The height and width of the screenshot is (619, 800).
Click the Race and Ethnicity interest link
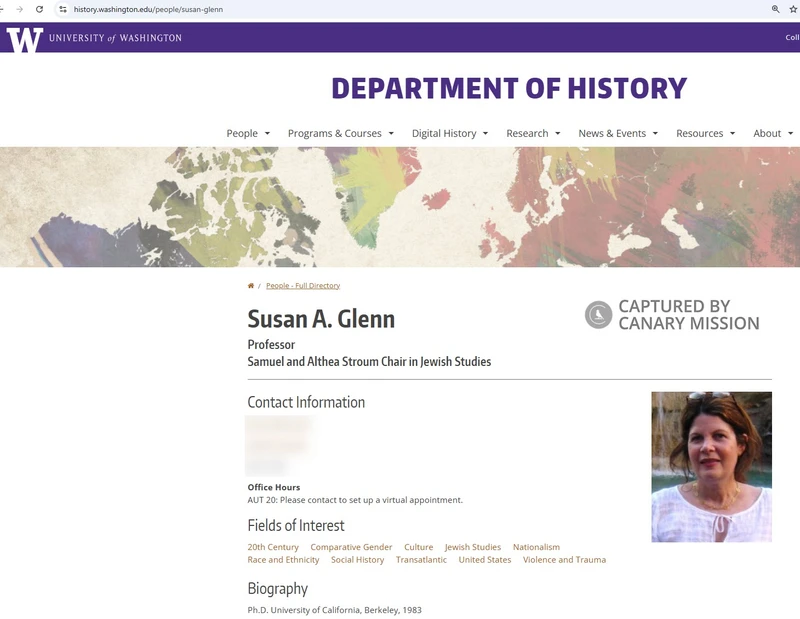point(283,560)
